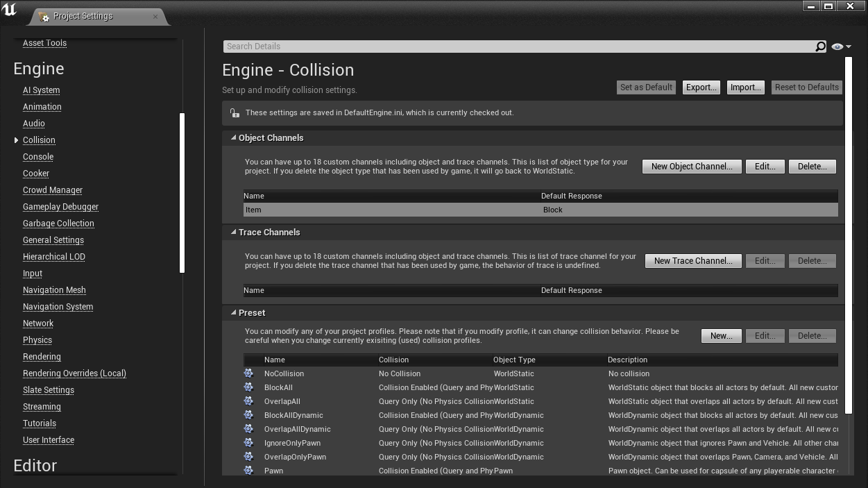Open the Garbage Collection settings
The width and height of the screenshot is (868, 488).
pyautogui.click(x=58, y=224)
